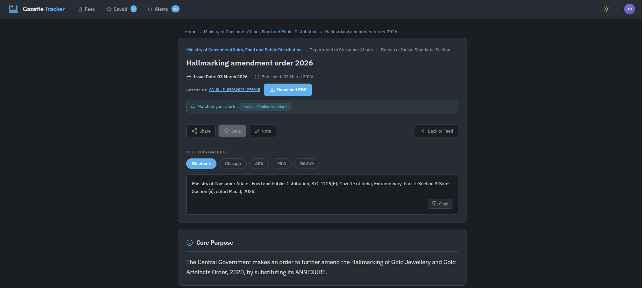Click the Alerts count badge showing 70
Viewport: 644px width, 288px height.
click(176, 9)
